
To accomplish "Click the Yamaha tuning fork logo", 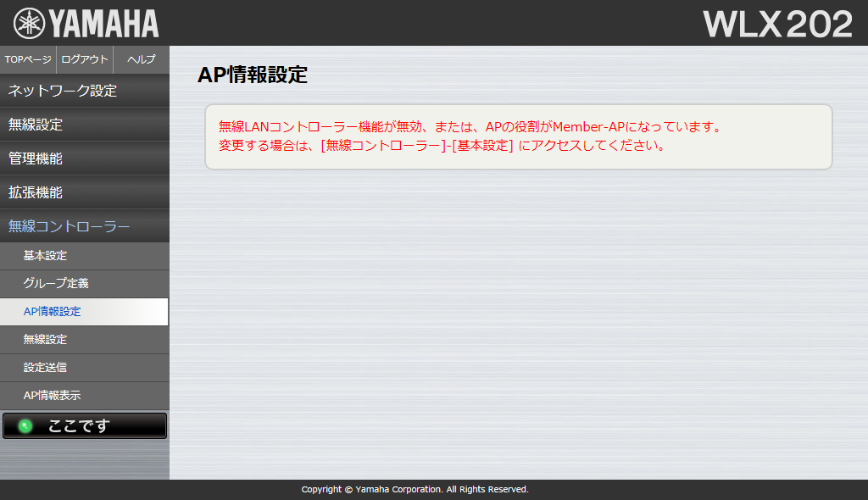I will coord(26,23).
